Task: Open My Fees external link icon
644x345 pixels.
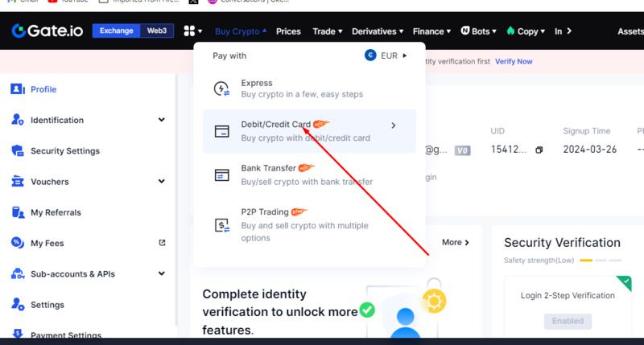Action: pos(162,243)
